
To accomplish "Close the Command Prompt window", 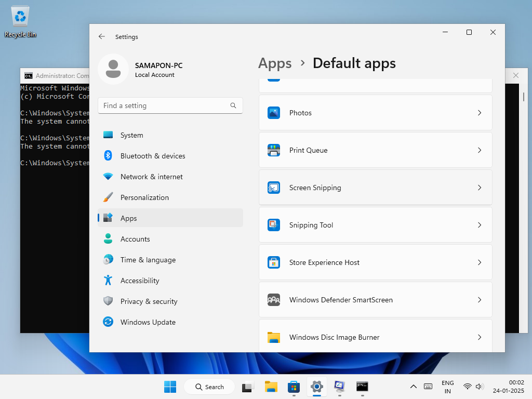I will click(516, 75).
